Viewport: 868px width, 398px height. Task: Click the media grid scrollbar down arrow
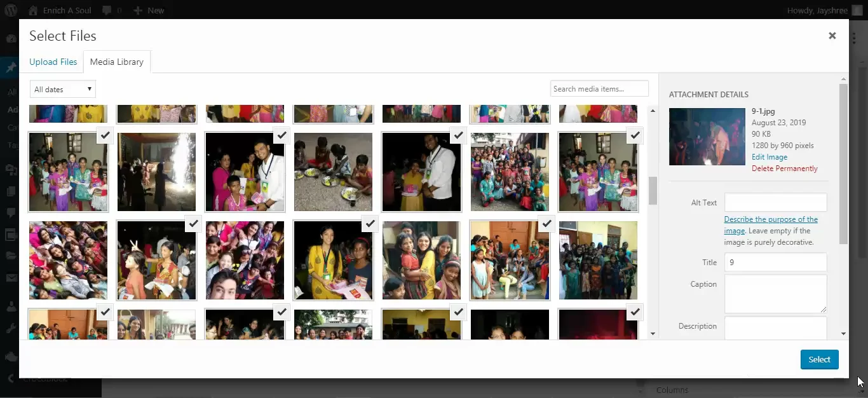pyautogui.click(x=653, y=333)
